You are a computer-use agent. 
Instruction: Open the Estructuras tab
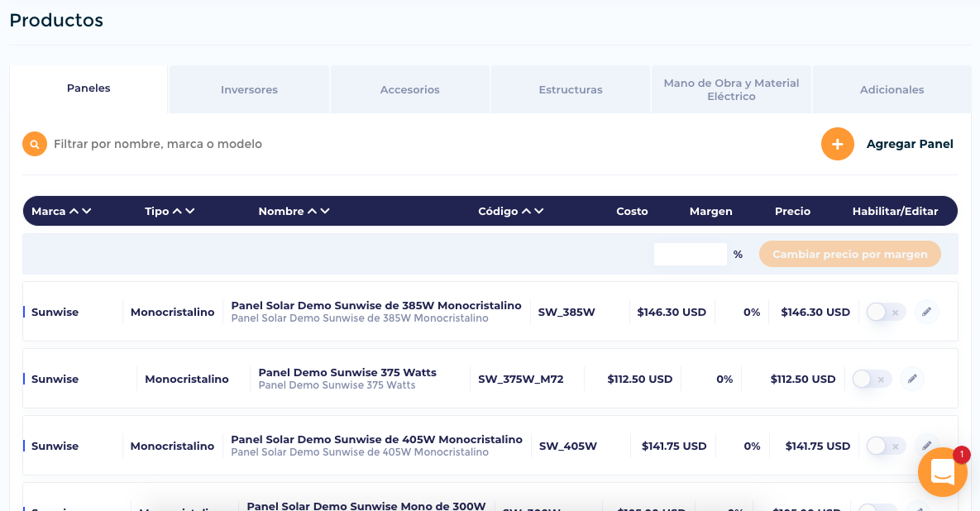point(571,89)
